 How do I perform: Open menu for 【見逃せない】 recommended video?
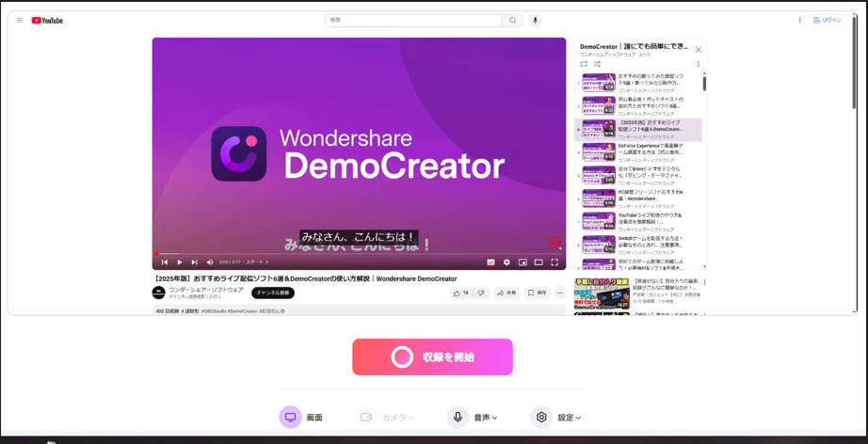[x=704, y=282]
